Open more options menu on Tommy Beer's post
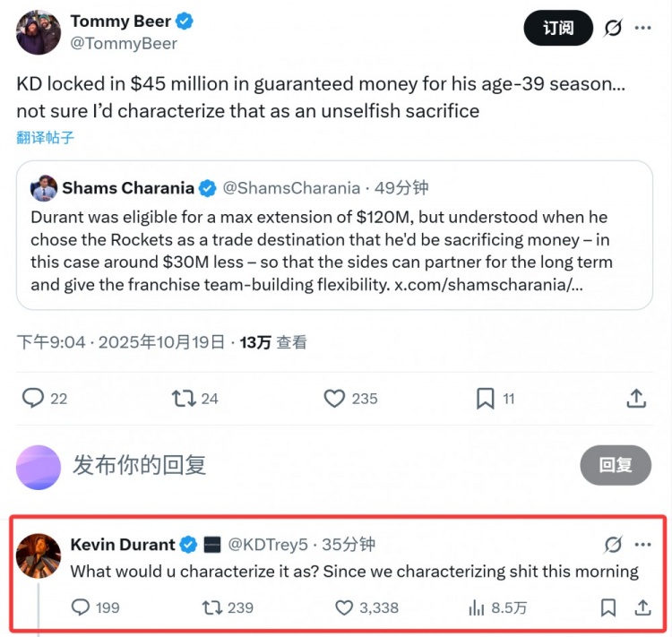The height and width of the screenshot is (637, 672). (x=642, y=28)
